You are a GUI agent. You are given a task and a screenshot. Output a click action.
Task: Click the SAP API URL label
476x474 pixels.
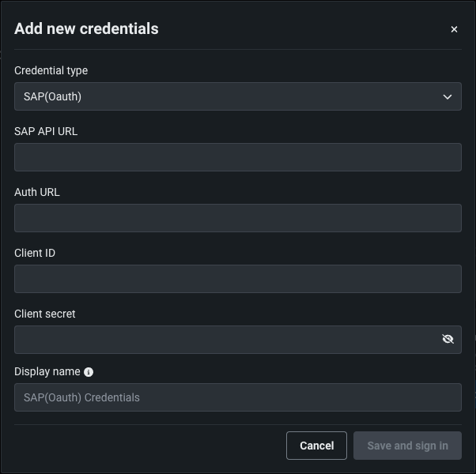coord(46,131)
